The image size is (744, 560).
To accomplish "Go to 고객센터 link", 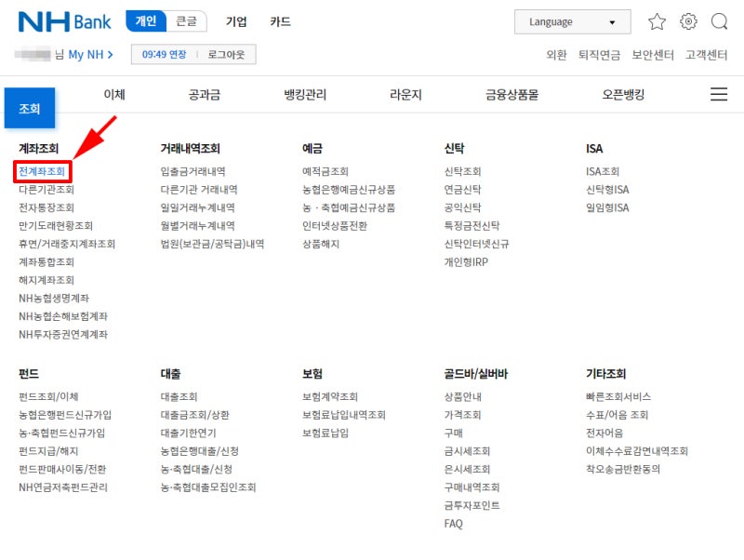I will tap(706, 55).
